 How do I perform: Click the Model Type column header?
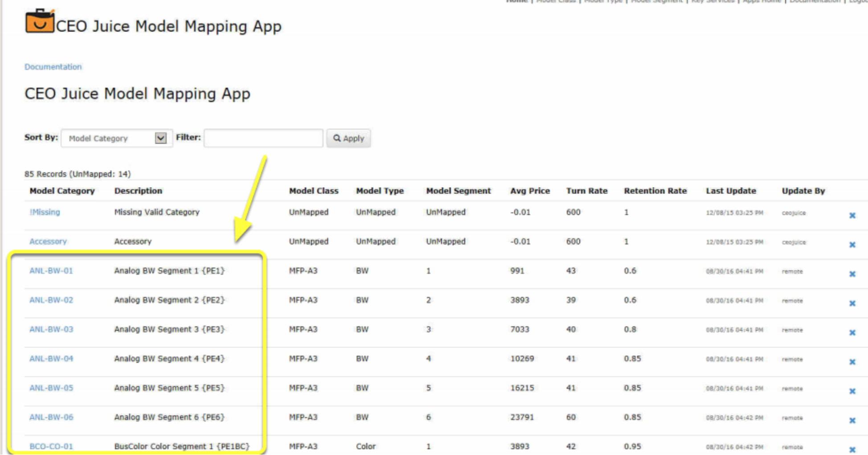pos(380,191)
